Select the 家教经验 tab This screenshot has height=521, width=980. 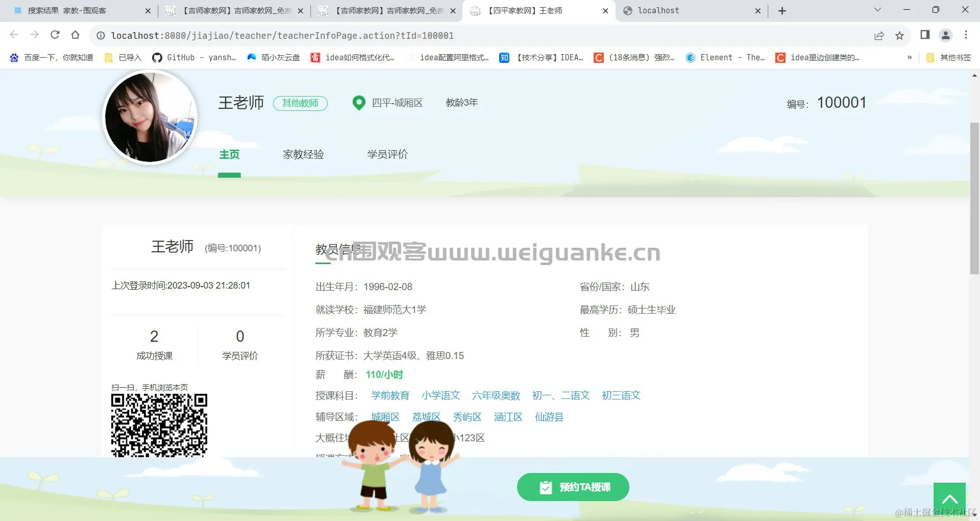303,155
